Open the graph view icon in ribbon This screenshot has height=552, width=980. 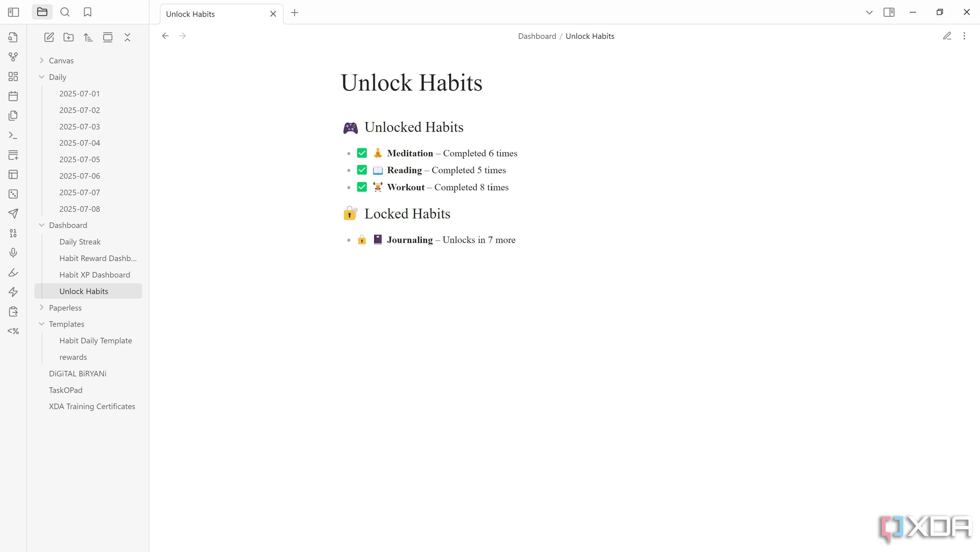tap(13, 57)
